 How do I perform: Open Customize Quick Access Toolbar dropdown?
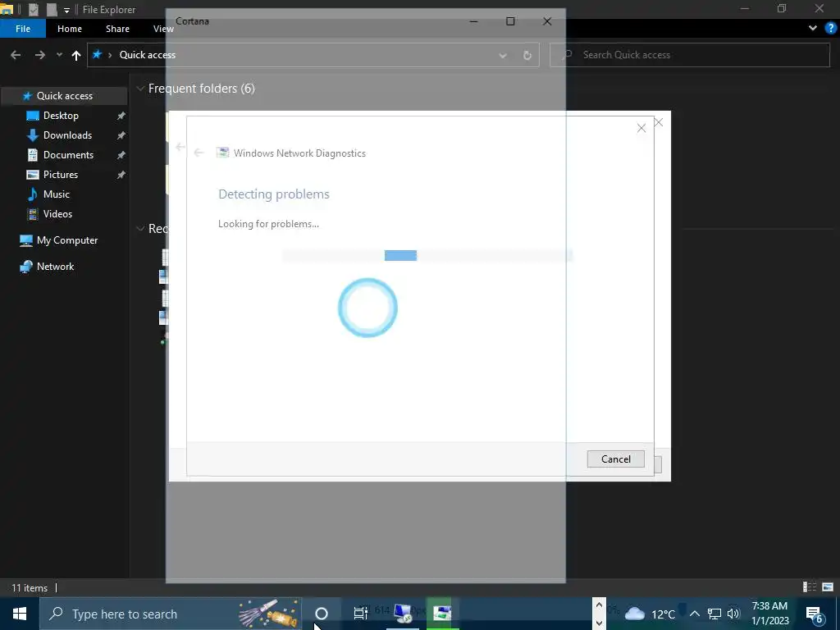(x=66, y=10)
